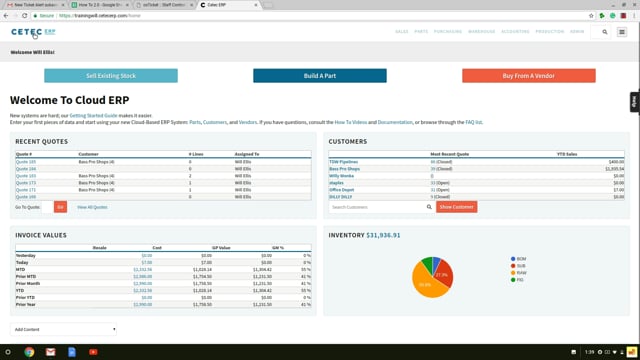Switch to the Gmail New Ticket tab

coord(35,5)
